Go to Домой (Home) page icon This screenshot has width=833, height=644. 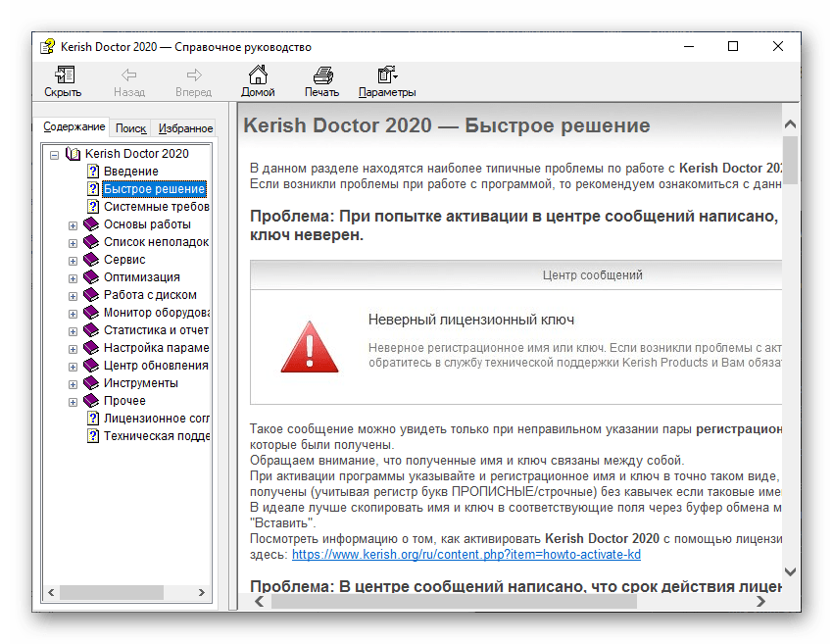[x=258, y=74]
